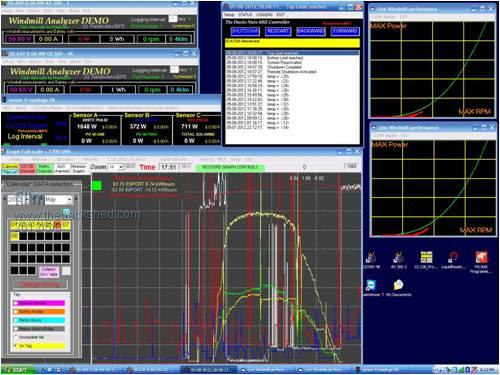Viewport: 500px width, 375px height.
Task: Click the red button below the calendar grid
Action: click(40, 284)
